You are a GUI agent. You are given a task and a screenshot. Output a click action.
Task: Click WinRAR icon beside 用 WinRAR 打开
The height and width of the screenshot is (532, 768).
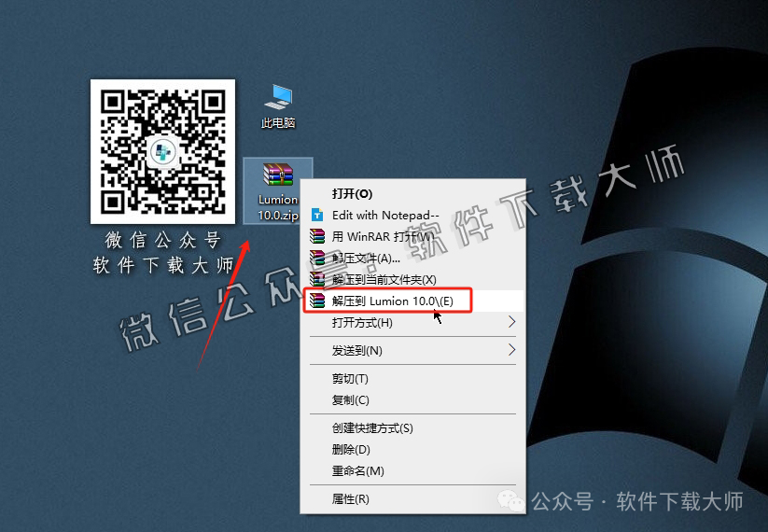click(317, 237)
